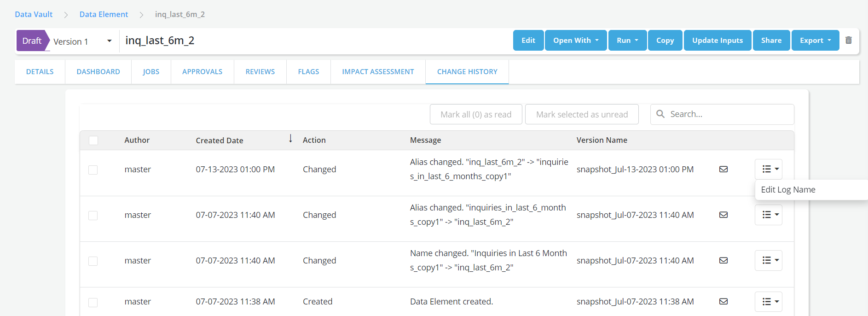The height and width of the screenshot is (316, 868).
Task: Click envelope icon for Name changed entry
Action: click(x=723, y=260)
